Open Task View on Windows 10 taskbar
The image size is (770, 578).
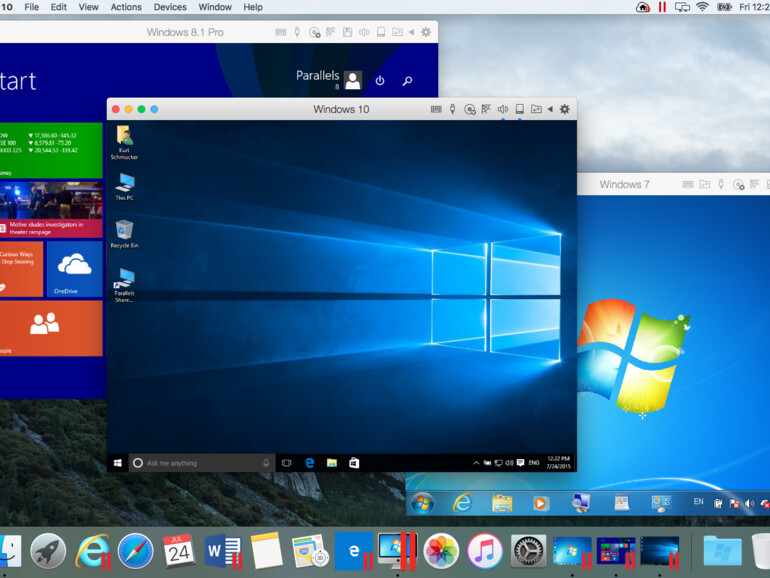tap(287, 463)
